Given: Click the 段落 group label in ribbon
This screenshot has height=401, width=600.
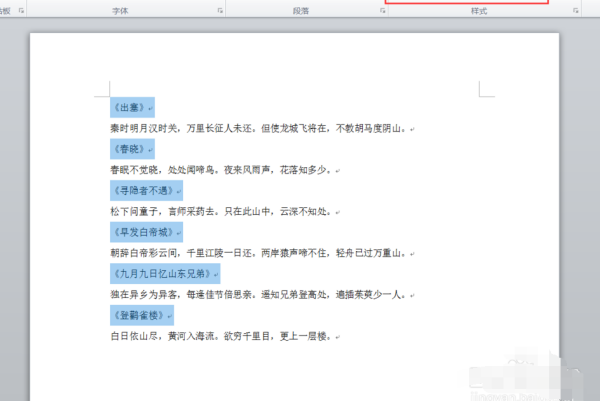Looking at the screenshot, I should click(301, 10).
